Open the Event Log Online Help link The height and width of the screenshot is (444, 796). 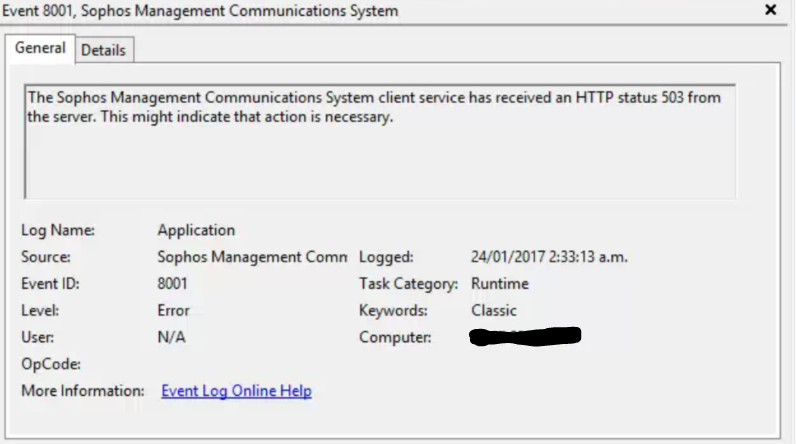236,391
